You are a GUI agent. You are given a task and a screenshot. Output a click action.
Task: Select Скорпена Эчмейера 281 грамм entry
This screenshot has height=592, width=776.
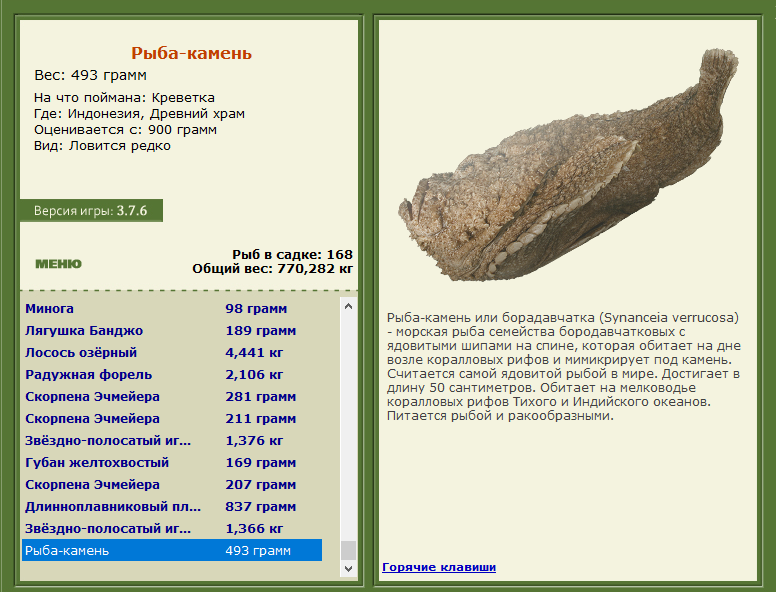coord(172,396)
